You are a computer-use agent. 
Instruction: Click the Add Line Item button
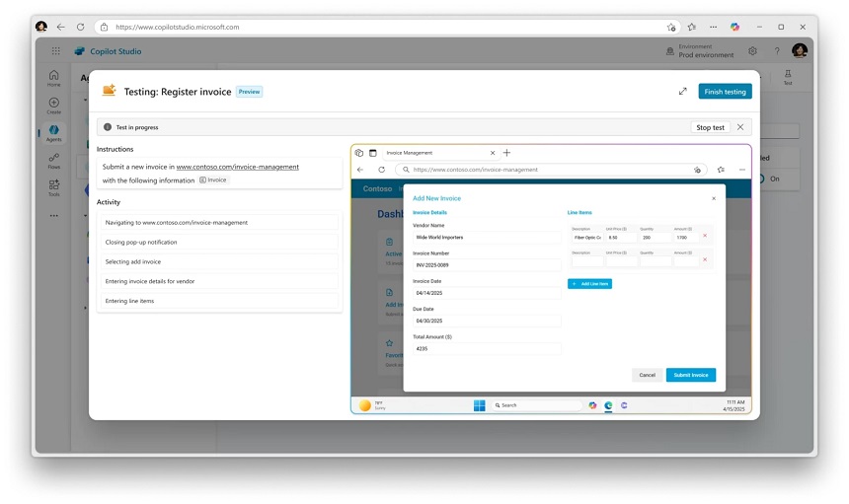click(589, 283)
